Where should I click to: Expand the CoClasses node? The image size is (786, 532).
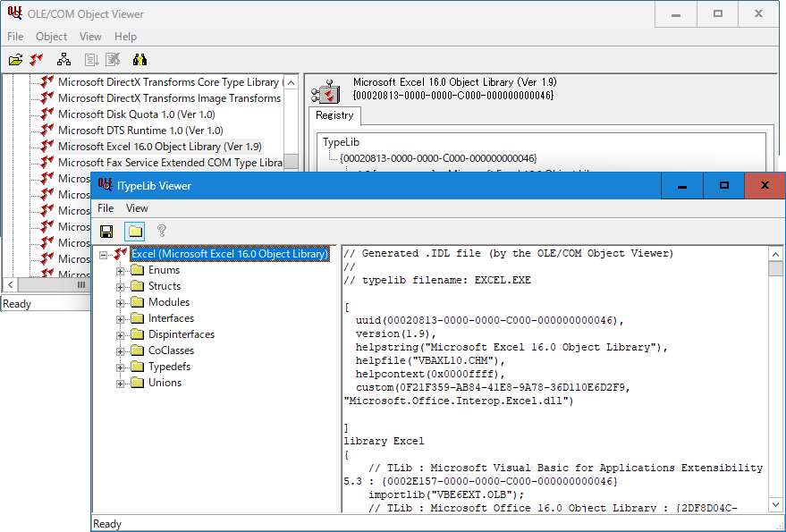(x=120, y=350)
